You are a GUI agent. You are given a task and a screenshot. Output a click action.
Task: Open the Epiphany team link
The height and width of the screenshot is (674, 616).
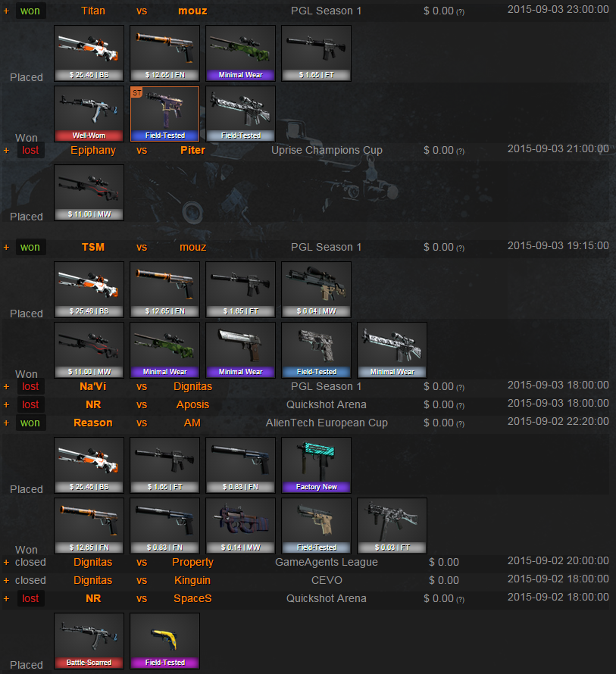coord(93,151)
